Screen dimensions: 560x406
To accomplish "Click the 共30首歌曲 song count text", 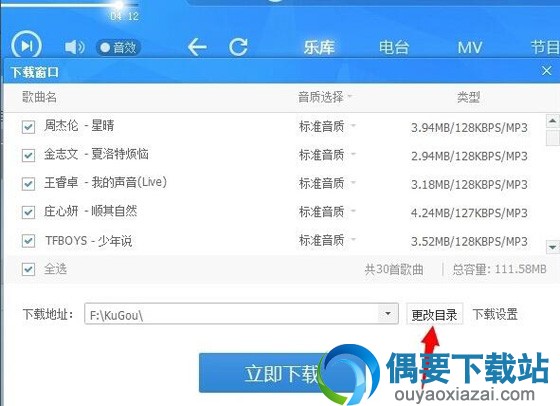I will coord(394,269).
